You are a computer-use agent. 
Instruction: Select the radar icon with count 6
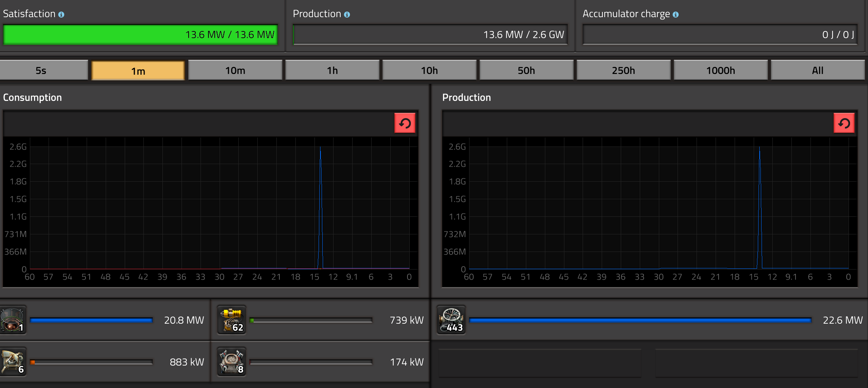point(13,362)
